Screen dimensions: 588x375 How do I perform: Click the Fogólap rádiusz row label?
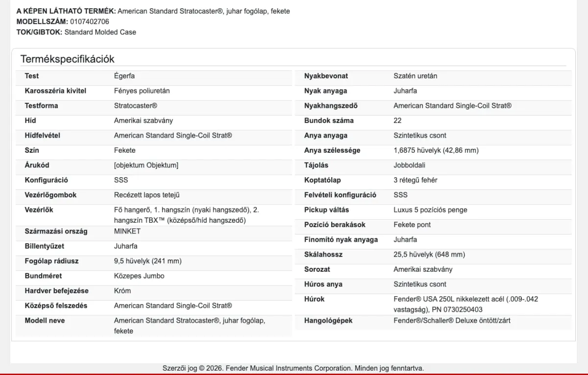[x=52, y=261]
